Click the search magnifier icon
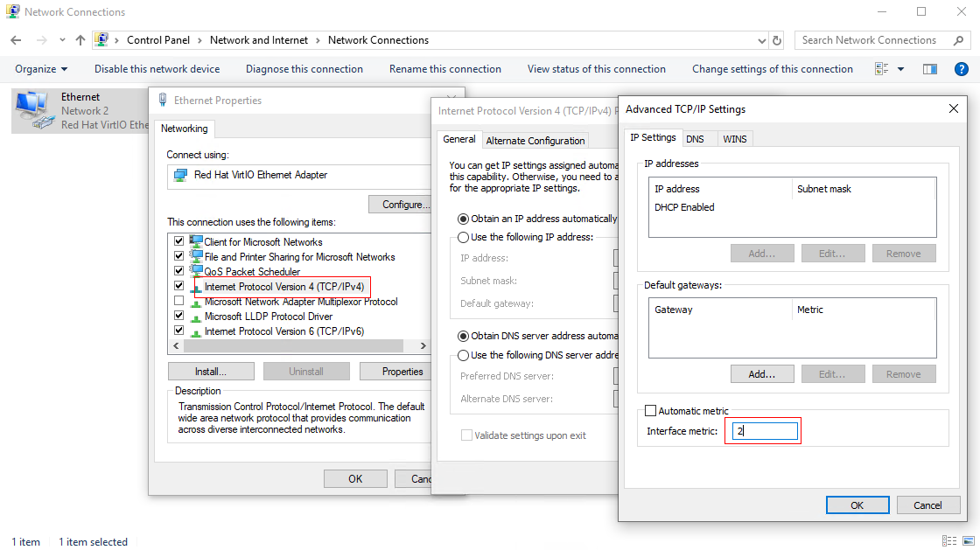 click(958, 40)
